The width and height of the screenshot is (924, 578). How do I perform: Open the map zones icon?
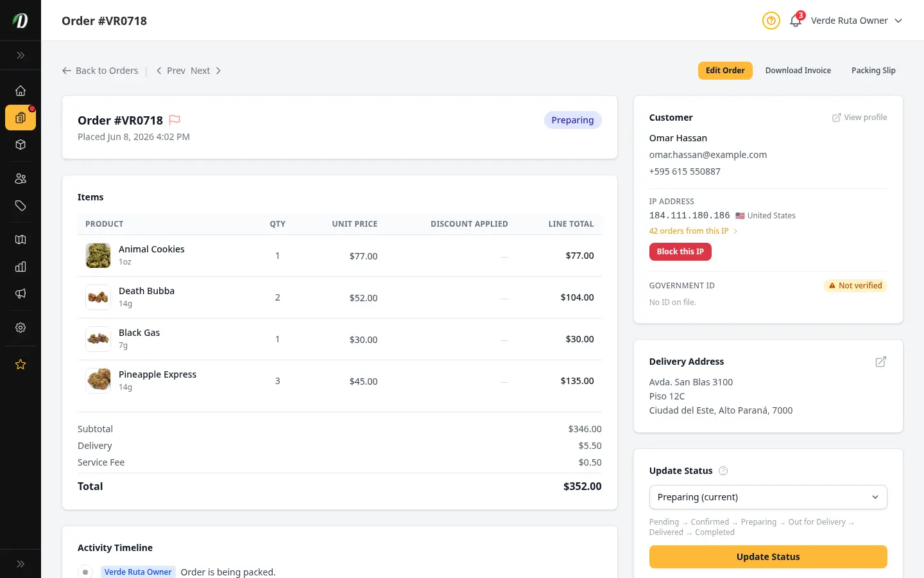click(x=21, y=240)
